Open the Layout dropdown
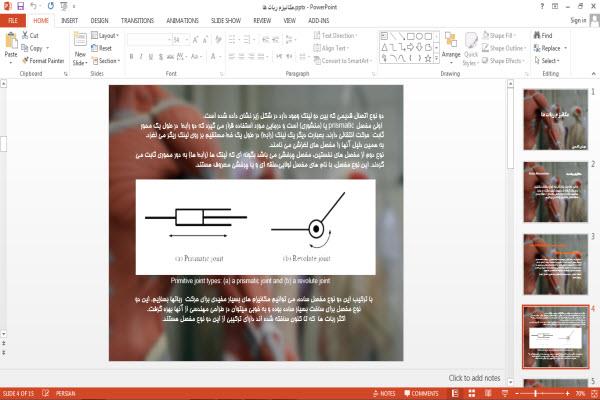Screen dimensions: 600x400 click(x=105, y=36)
